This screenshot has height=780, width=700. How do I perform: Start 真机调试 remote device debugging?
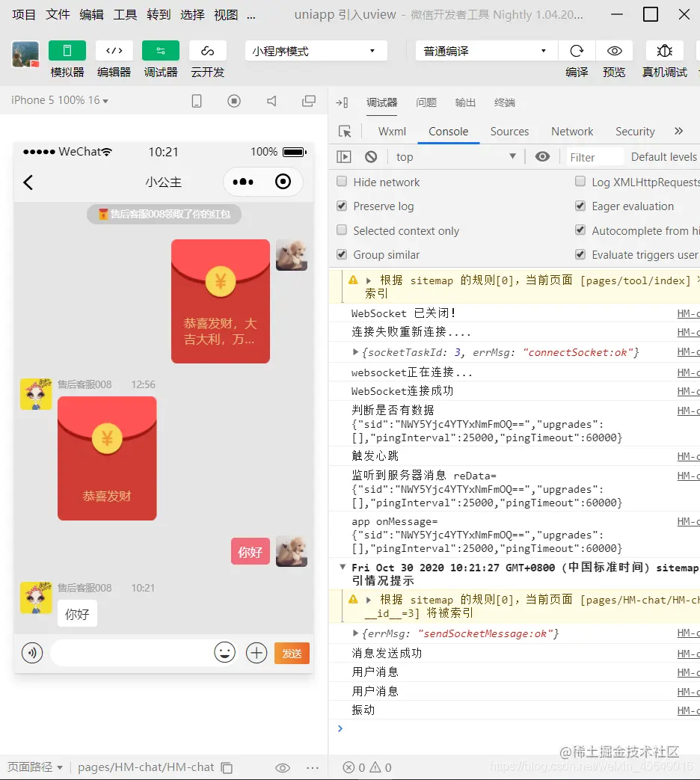click(x=664, y=51)
